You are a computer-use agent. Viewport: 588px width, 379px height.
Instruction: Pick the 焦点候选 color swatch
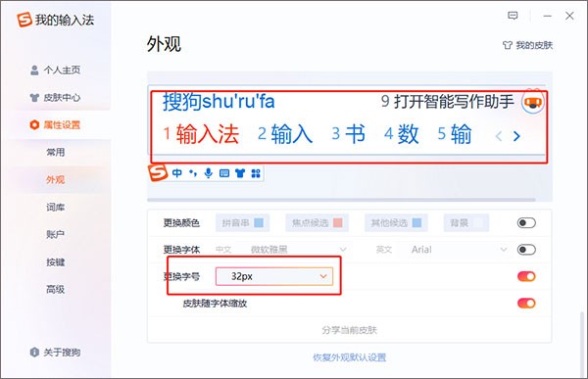coord(338,223)
